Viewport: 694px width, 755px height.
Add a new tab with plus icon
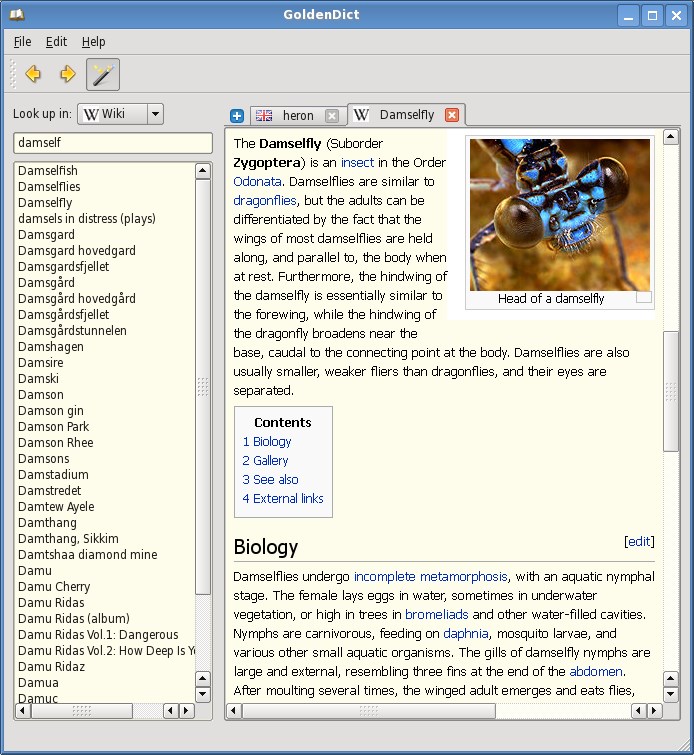[x=237, y=116]
